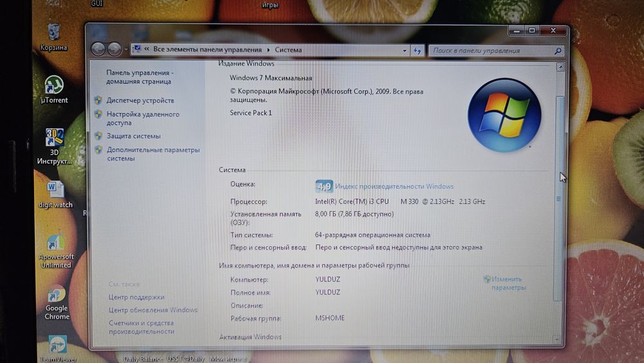Open Защита системы link
Image resolution: width=644 pixels, height=363 pixels.
[133, 136]
